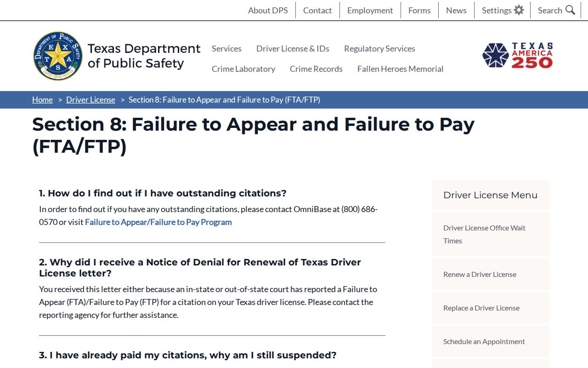Open the Services menu
Screen dimensions: 588x368
pyautogui.click(x=226, y=48)
